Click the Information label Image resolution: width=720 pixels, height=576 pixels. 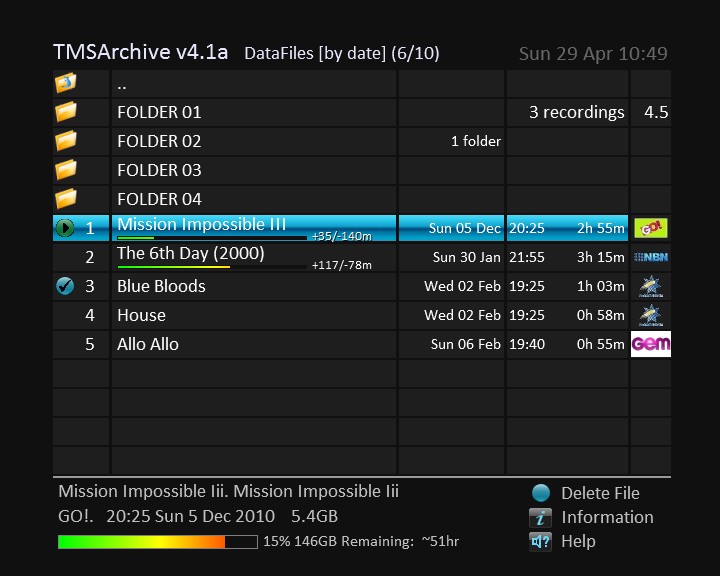[x=607, y=517]
